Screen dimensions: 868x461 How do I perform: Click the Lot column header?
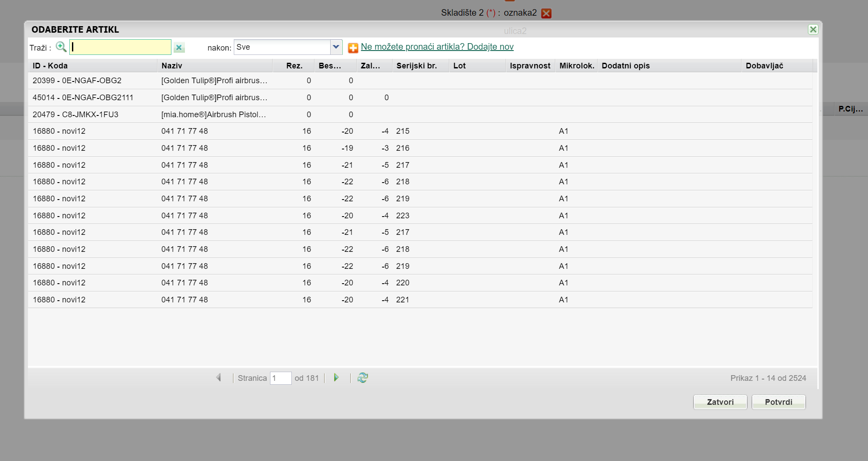[477, 66]
